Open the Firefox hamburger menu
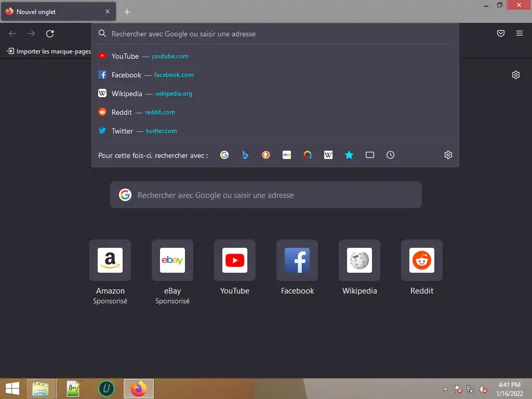This screenshot has height=399, width=532. [520, 33]
